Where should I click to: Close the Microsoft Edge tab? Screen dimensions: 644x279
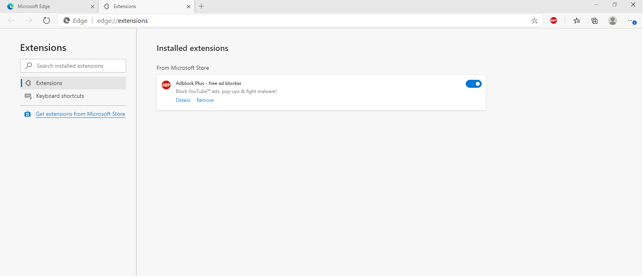(x=92, y=6)
